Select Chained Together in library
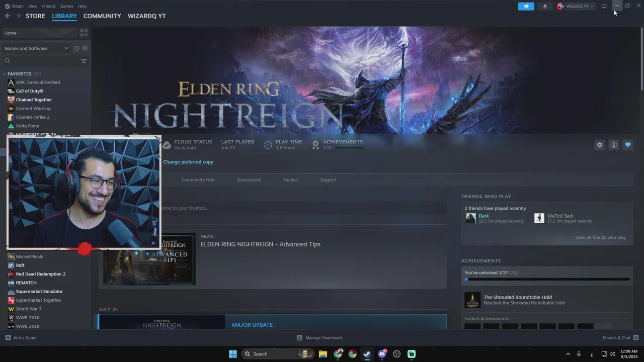This screenshot has height=362, width=644. 34,100
